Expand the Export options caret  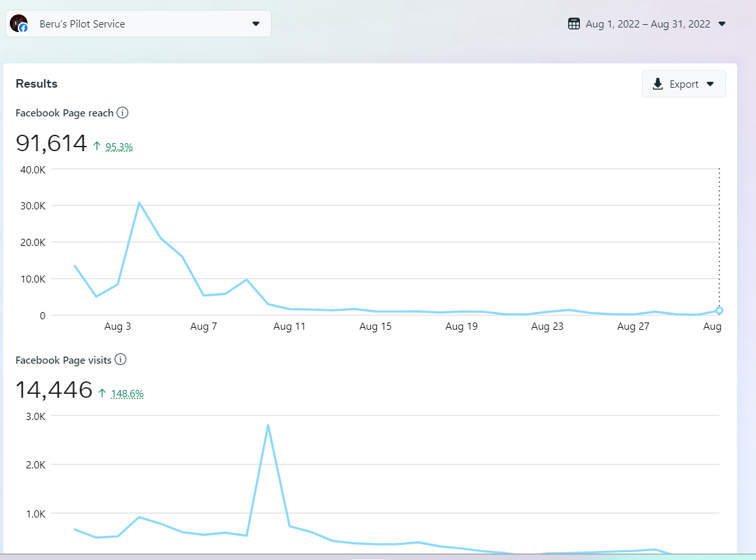pyautogui.click(x=710, y=84)
